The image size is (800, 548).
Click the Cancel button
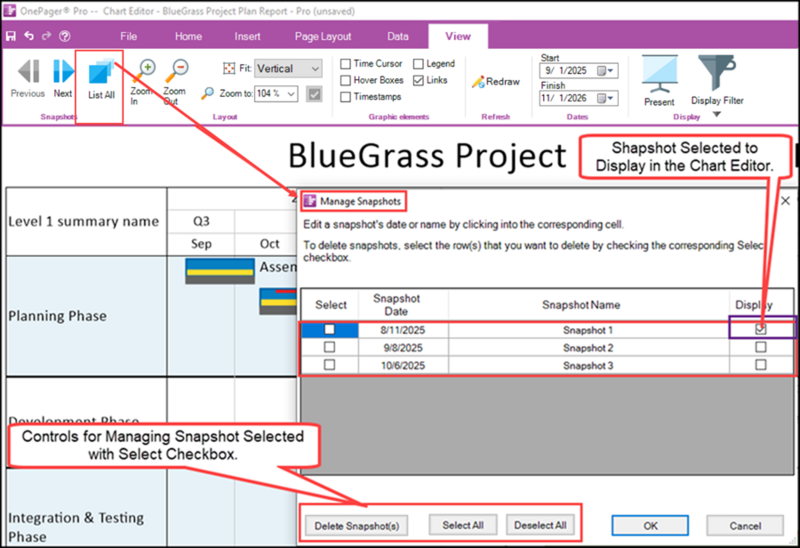(x=745, y=526)
